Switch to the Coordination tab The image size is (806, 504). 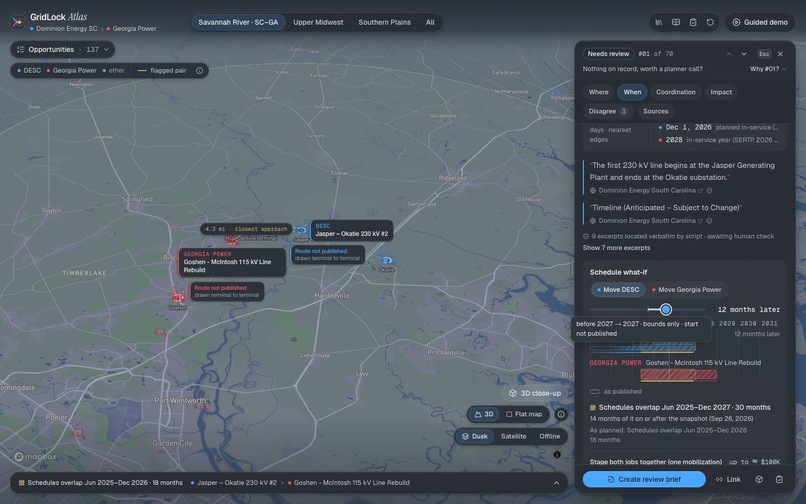pyautogui.click(x=675, y=92)
